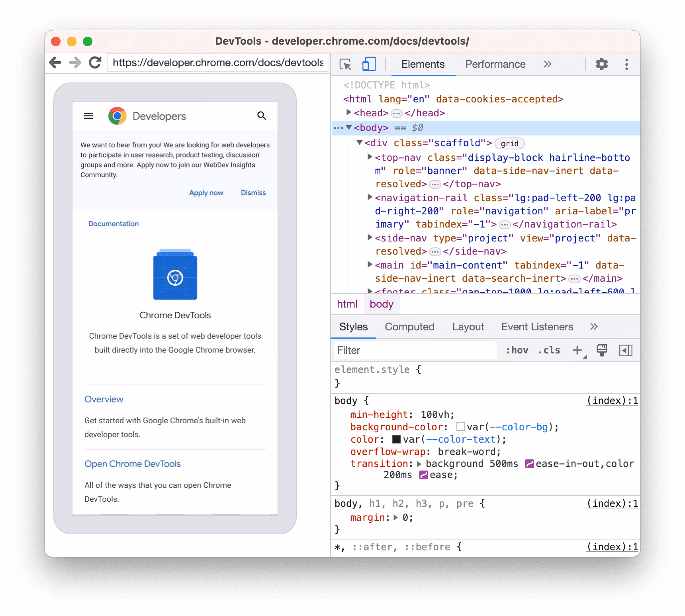Open the easing editor for ease-in-out
This screenshot has width=685, height=616.
coord(530,463)
